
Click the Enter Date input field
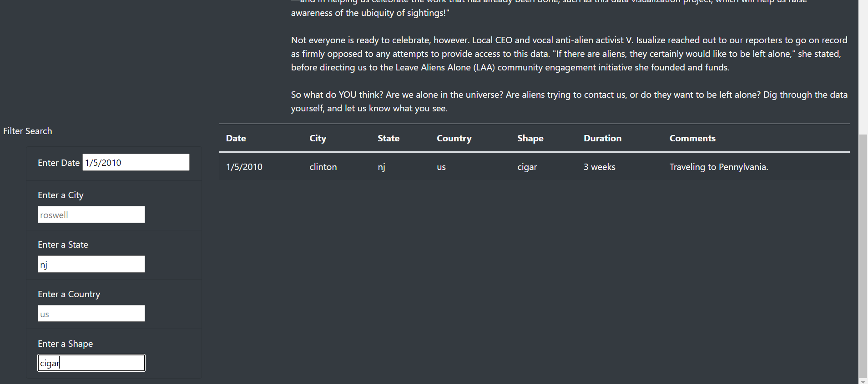point(136,162)
